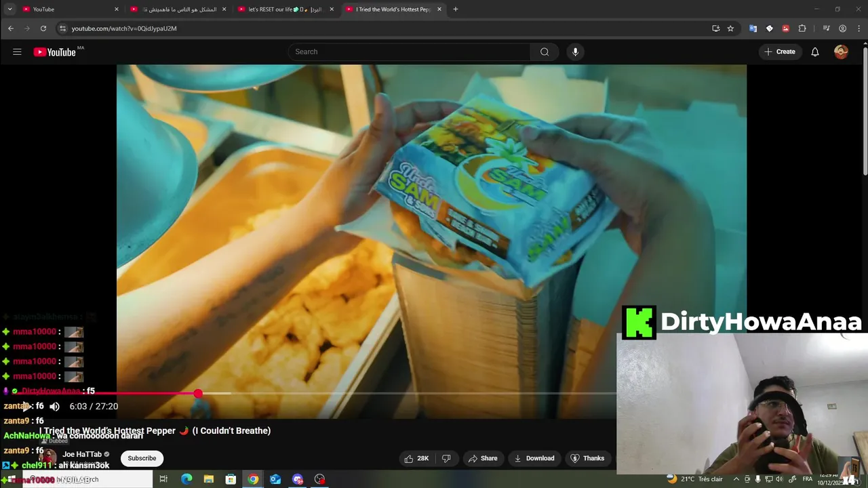Open tab search dropdown arrow
The width and height of the screenshot is (868, 488).
pyautogui.click(x=9, y=9)
